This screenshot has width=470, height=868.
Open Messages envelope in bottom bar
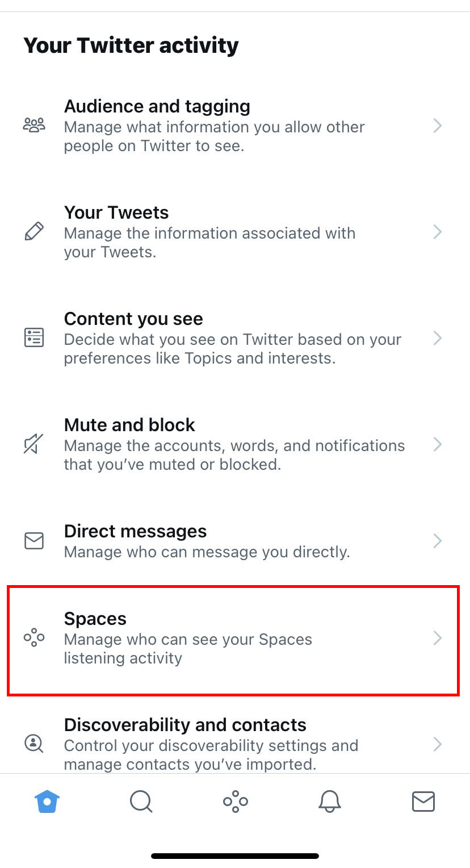pyautogui.click(x=423, y=802)
